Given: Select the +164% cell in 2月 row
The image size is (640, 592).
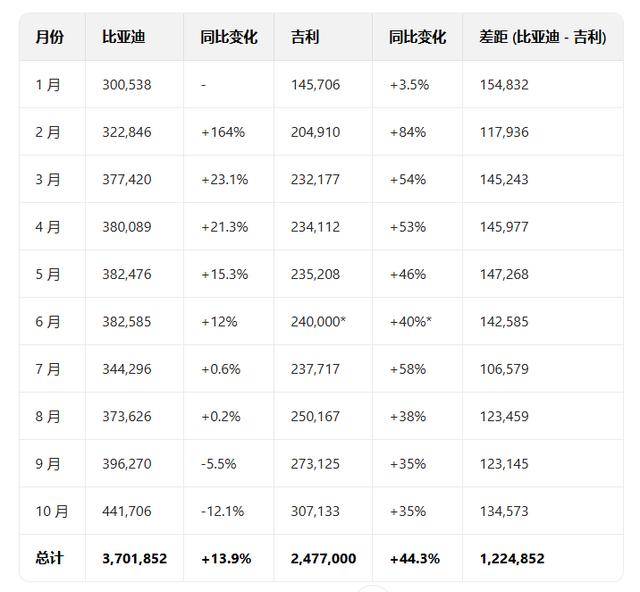Looking at the screenshot, I should (222, 132).
